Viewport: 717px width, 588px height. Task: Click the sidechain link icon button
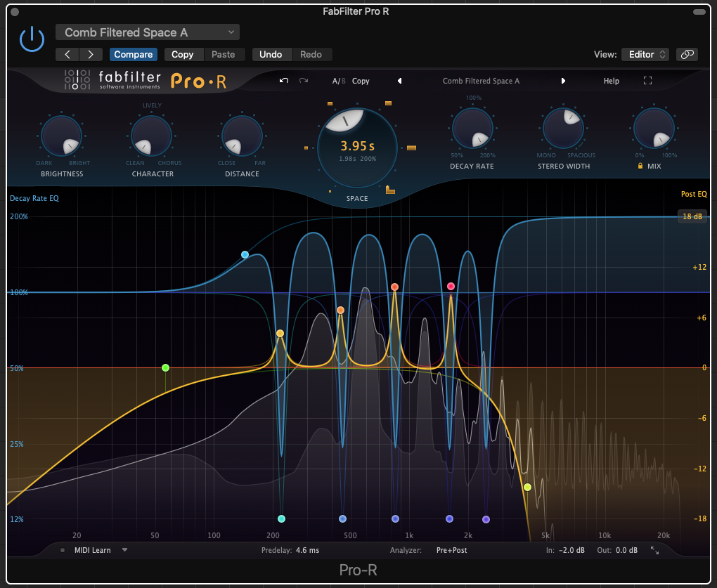[x=687, y=54]
